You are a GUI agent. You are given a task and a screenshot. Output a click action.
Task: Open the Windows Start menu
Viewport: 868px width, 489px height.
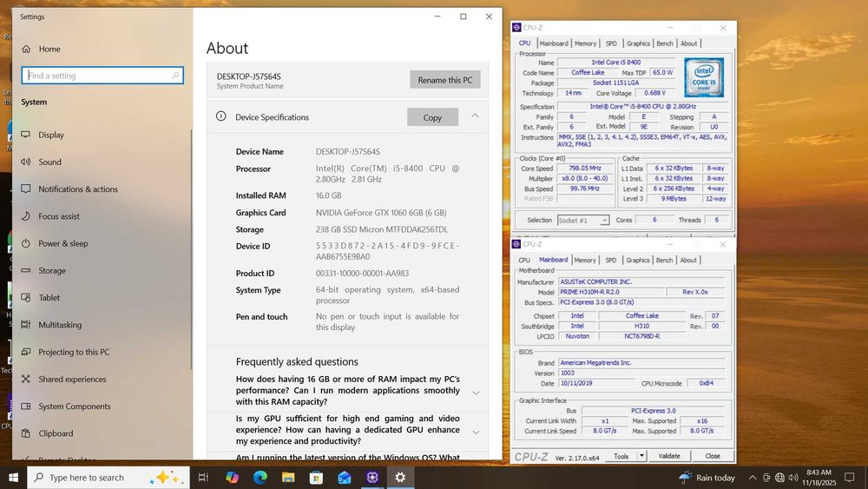click(x=13, y=478)
